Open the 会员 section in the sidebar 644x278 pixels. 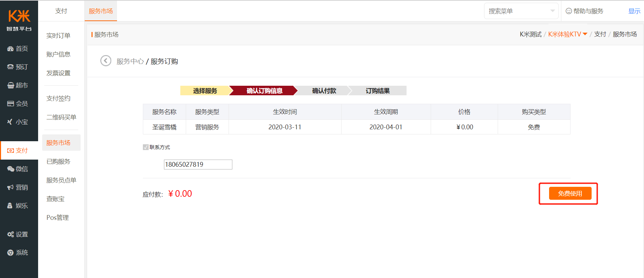tap(18, 104)
